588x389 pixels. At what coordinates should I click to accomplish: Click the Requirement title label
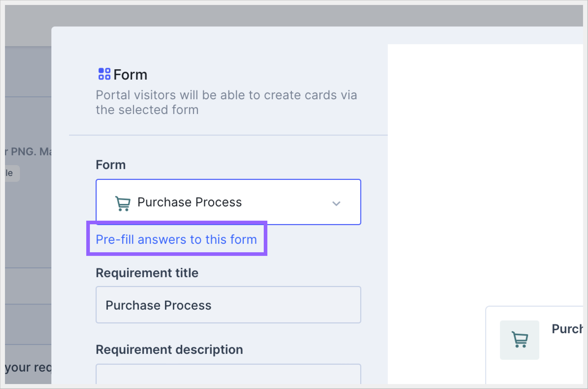[x=147, y=273]
